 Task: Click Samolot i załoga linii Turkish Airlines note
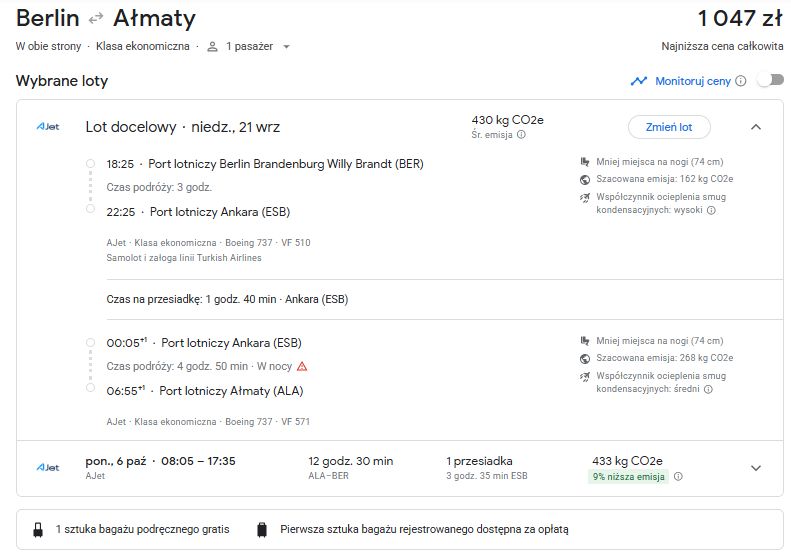(x=184, y=258)
